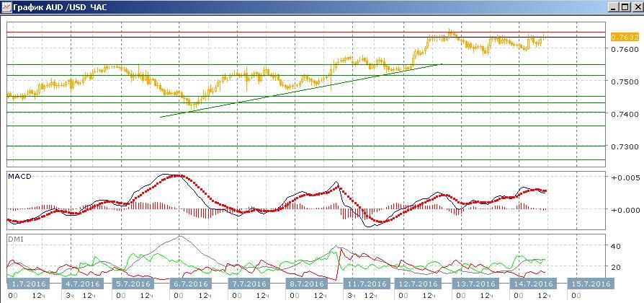Click the chart icon in the title bar
This screenshot has width=644, height=303.
coord(6,7)
